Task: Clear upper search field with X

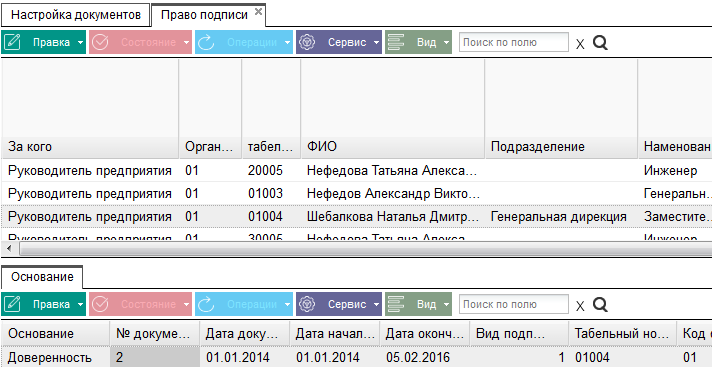Action: pos(580,44)
